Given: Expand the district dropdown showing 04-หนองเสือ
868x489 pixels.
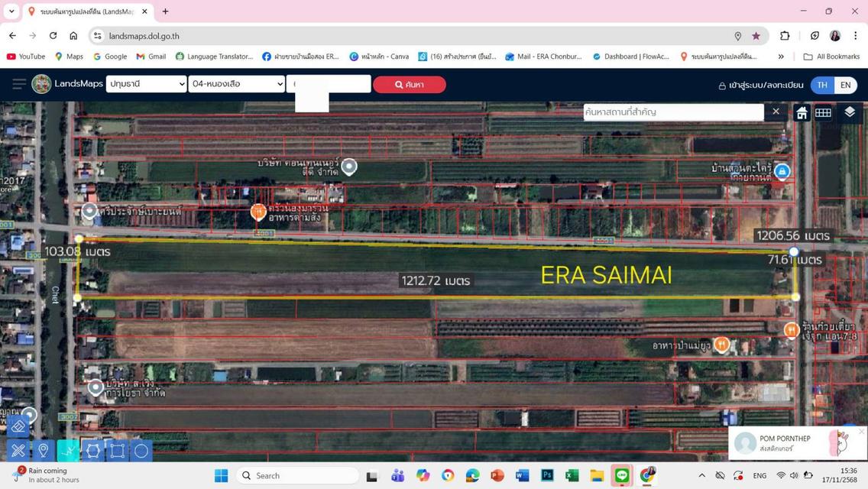Looking at the screenshot, I should click(237, 84).
